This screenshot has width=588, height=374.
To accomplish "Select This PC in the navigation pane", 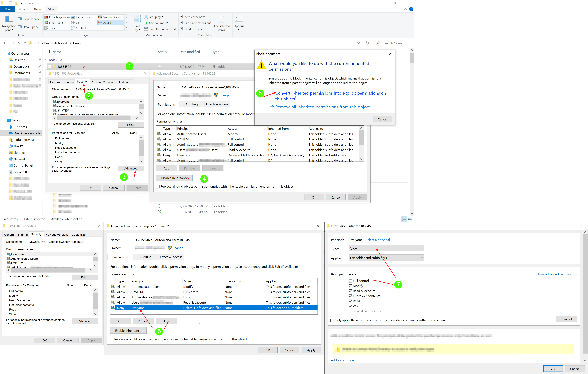I will point(19,146).
